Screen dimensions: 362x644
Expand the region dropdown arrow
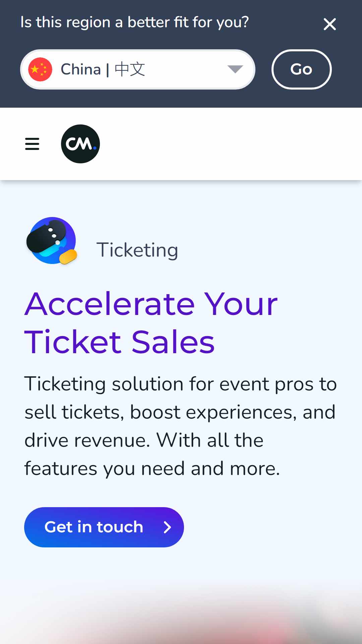(235, 69)
